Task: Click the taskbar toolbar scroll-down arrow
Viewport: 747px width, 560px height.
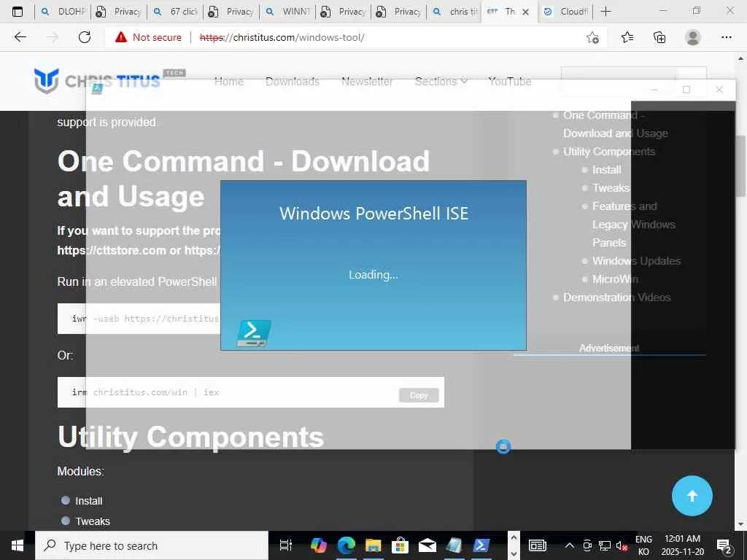Action: 514,554
